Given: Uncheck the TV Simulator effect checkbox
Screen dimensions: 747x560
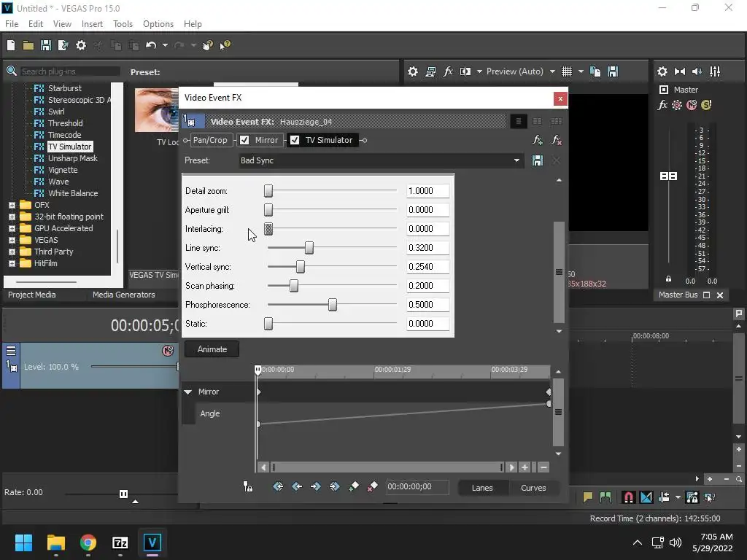Looking at the screenshot, I should (295, 140).
